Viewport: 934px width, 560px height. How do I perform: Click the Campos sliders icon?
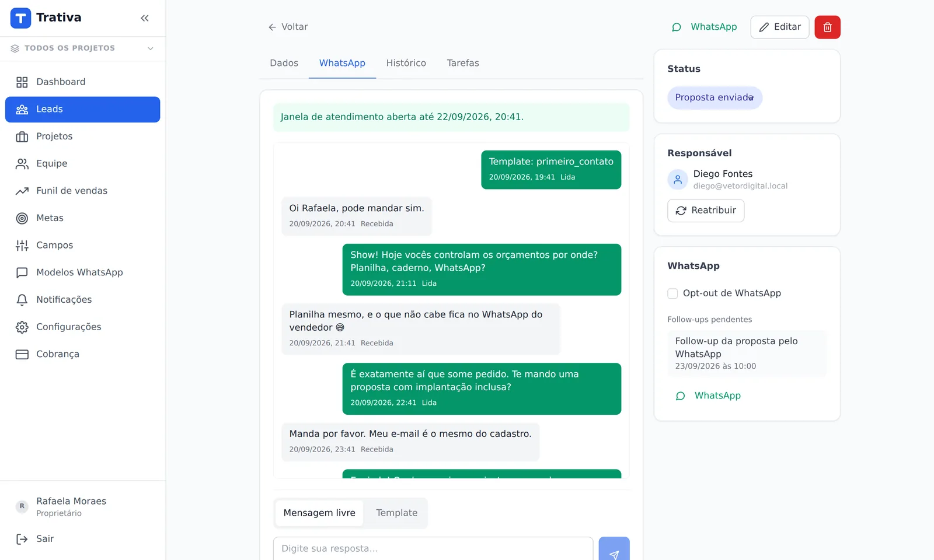pos(22,246)
